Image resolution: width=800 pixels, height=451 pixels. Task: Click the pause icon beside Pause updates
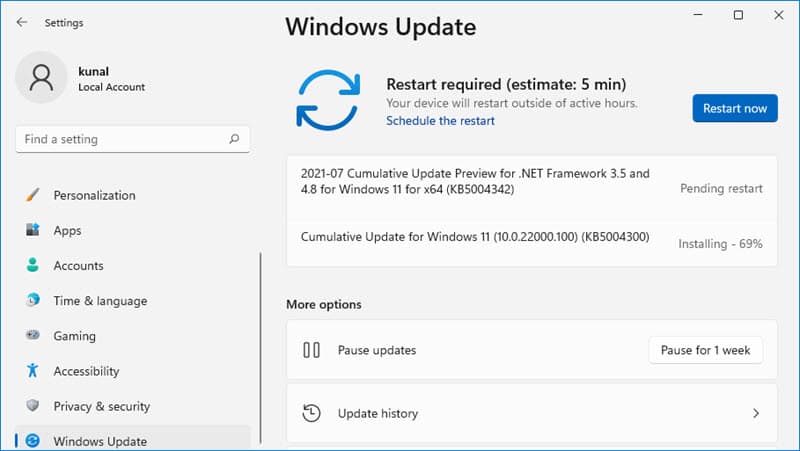(311, 350)
